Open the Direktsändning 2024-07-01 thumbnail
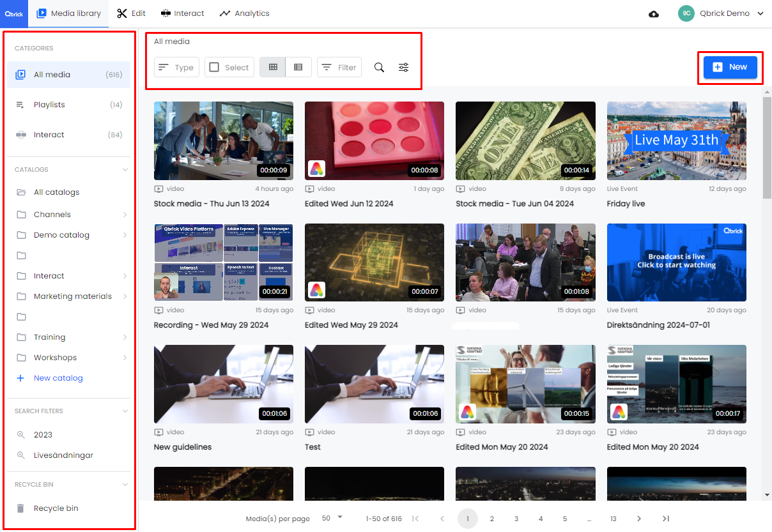The width and height of the screenshot is (772, 532). point(677,262)
